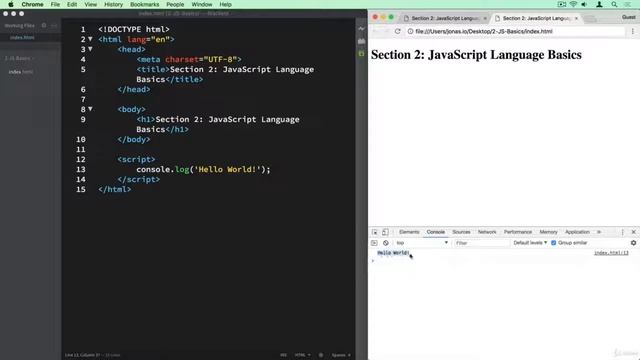Viewport: 640px width, 360px height.
Task: Switch to the Application tab
Action: click(x=577, y=232)
